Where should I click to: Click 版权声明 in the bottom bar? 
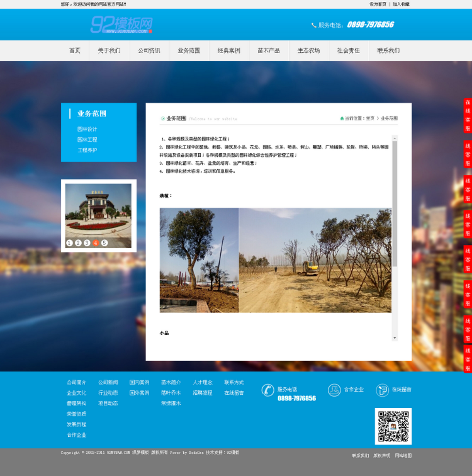[381, 456]
